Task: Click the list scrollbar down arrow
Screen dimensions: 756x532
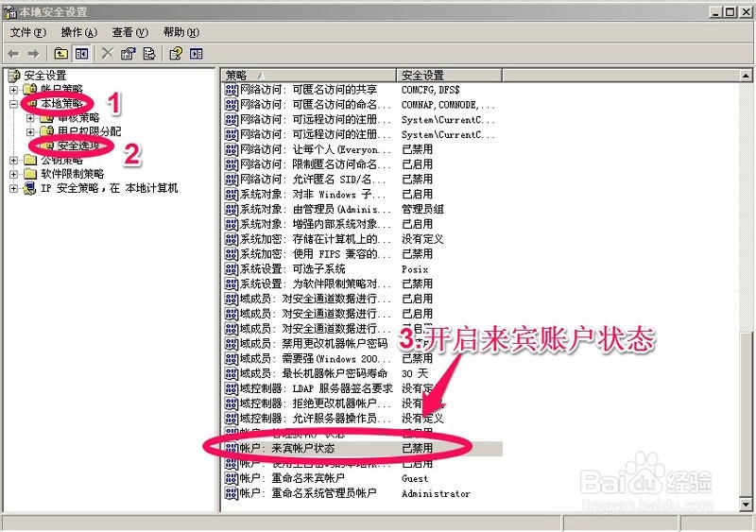Action: 746,505
